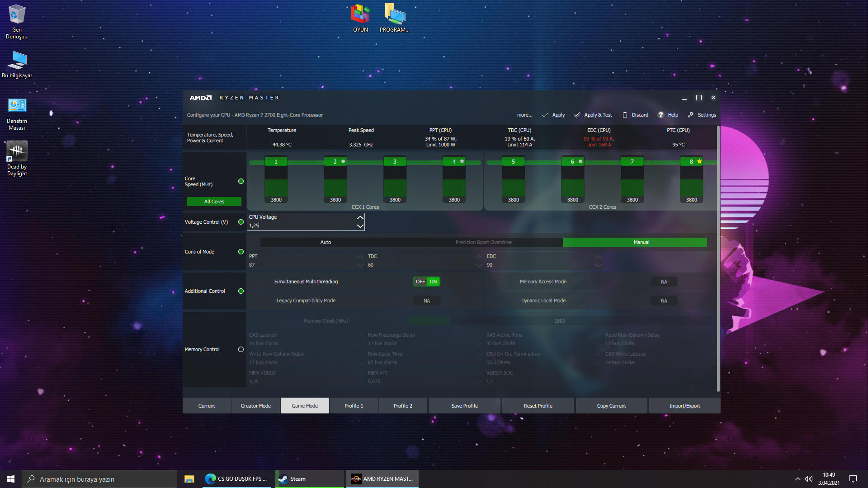Viewport: 868px width, 488px height.
Task: Click the Discard trash icon
Action: 625,115
